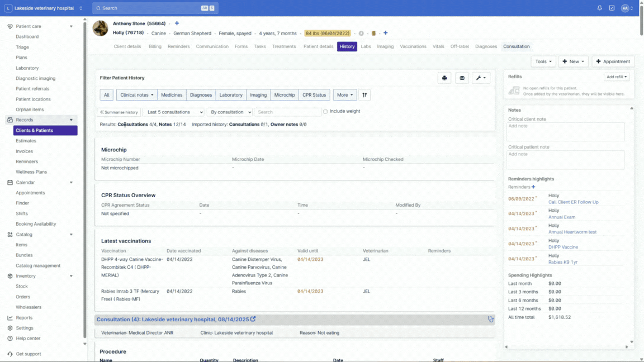Click the AA user avatar in the top bar
The image size is (644, 362).
click(x=626, y=8)
